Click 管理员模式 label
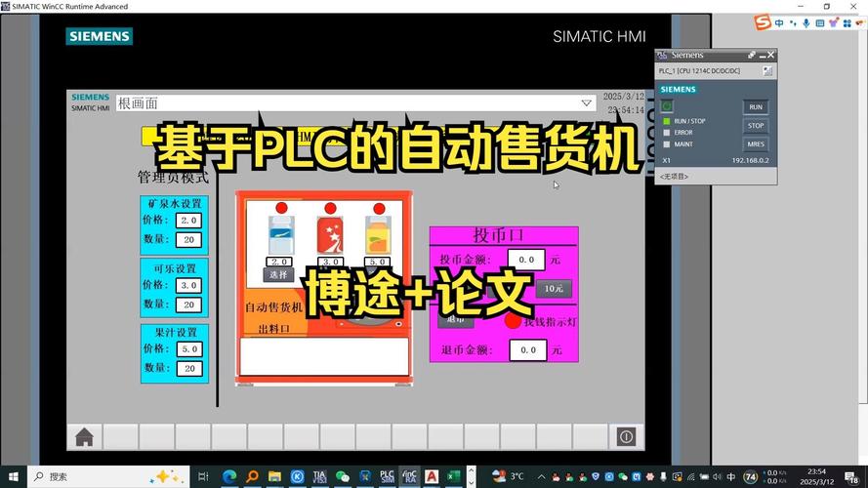868x488 pixels. point(173,177)
